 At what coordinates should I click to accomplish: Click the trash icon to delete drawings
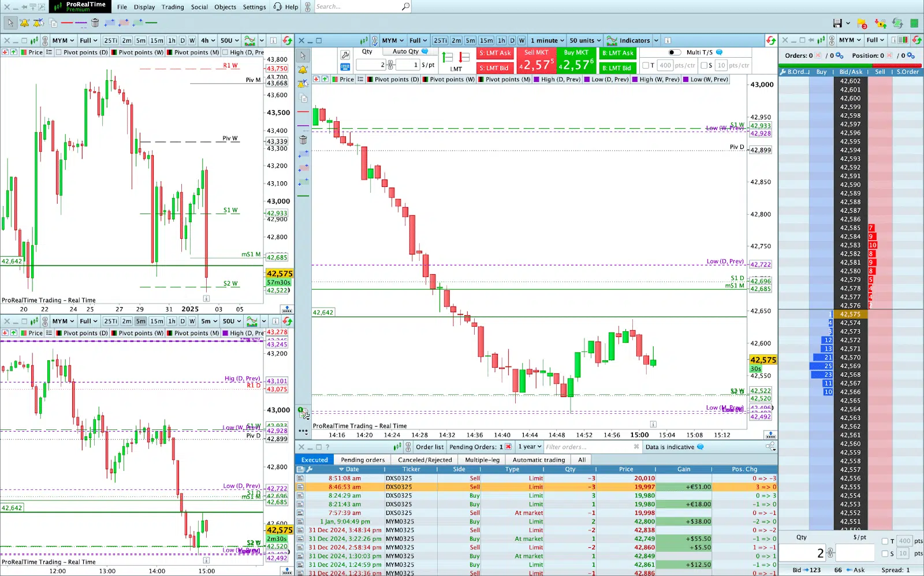[x=303, y=140]
